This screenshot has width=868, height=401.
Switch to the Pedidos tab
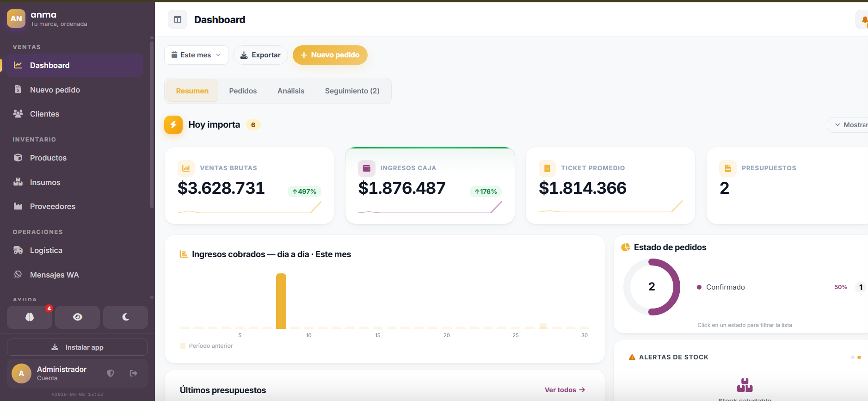point(243,91)
